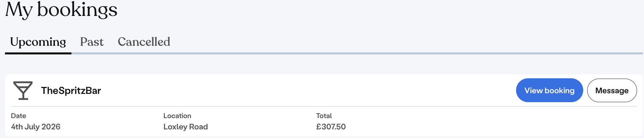Click the £307.50 total amount
644x138 pixels.
(x=331, y=127)
